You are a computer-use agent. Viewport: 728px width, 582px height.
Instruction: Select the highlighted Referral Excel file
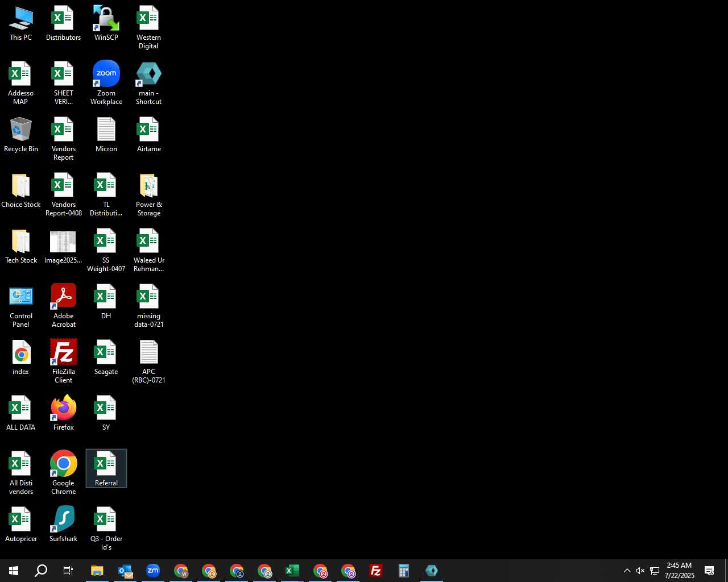point(106,469)
